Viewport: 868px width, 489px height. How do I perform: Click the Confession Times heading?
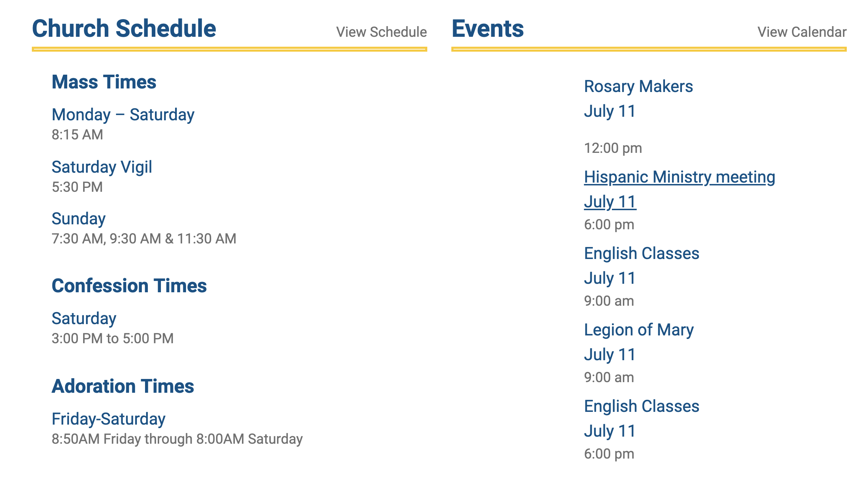[129, 286]
